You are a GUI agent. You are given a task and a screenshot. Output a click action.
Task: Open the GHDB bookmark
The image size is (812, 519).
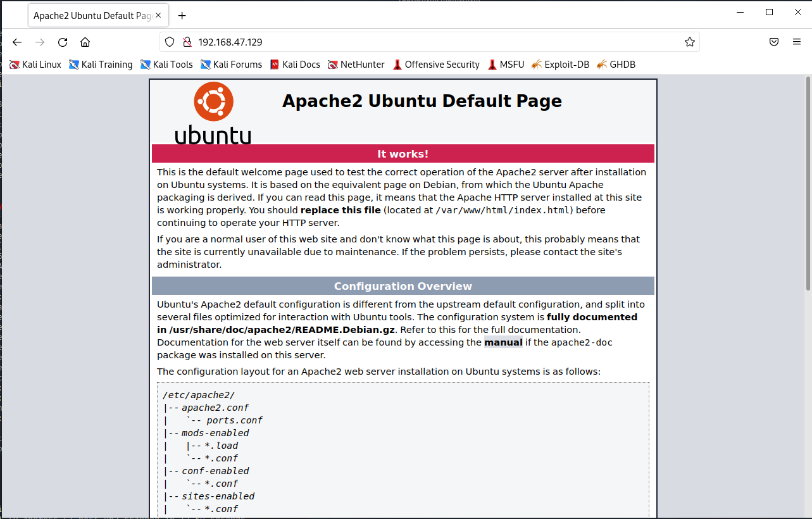[616, 64]
